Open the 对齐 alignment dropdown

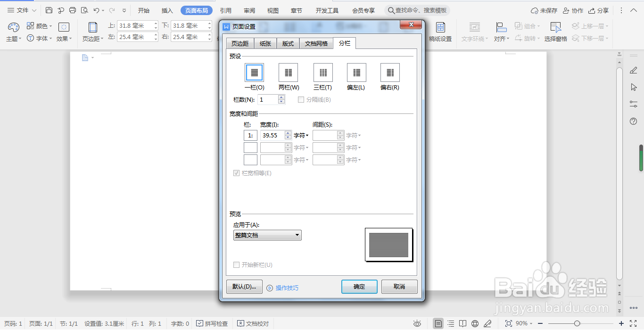(x=501, y=32)
